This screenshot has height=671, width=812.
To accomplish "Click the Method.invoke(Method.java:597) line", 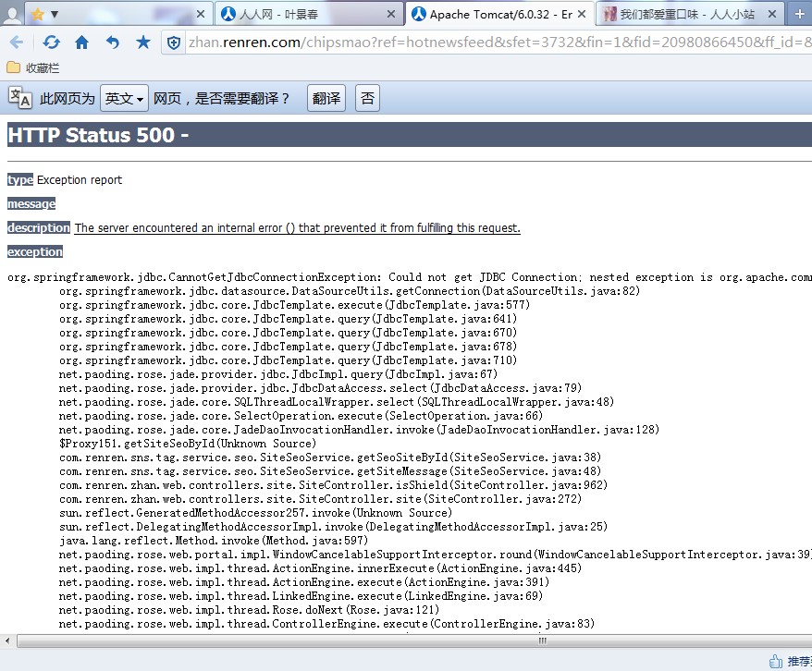I will [214, 541].
